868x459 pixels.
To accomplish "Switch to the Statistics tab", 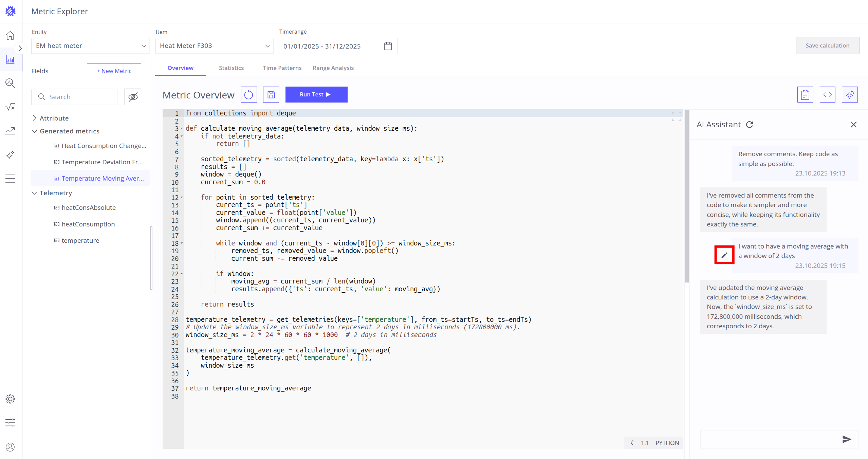I will 231,68.
